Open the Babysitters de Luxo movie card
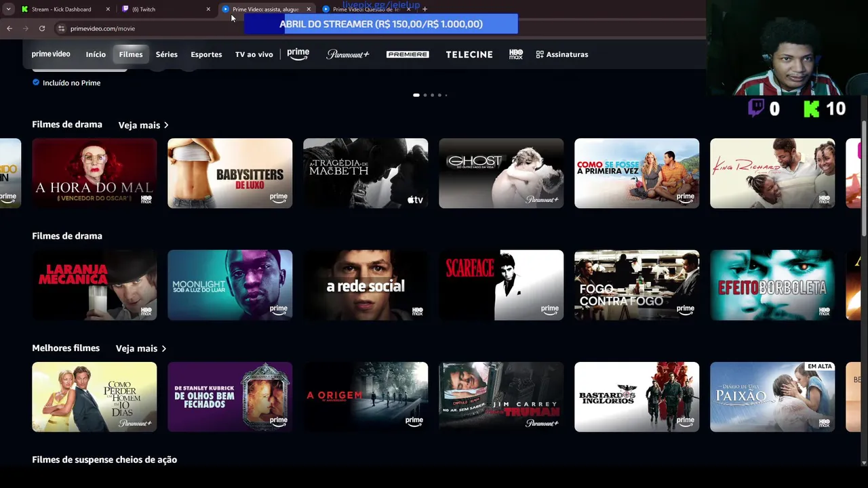This screenshot has height=488, width=868. click(230, 173)
